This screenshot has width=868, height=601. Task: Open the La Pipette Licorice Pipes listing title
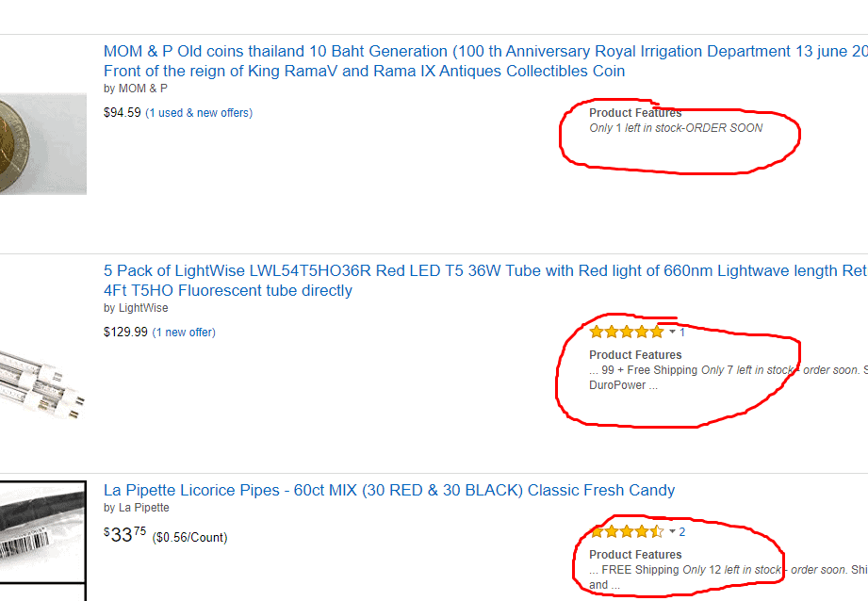[389, 491]
